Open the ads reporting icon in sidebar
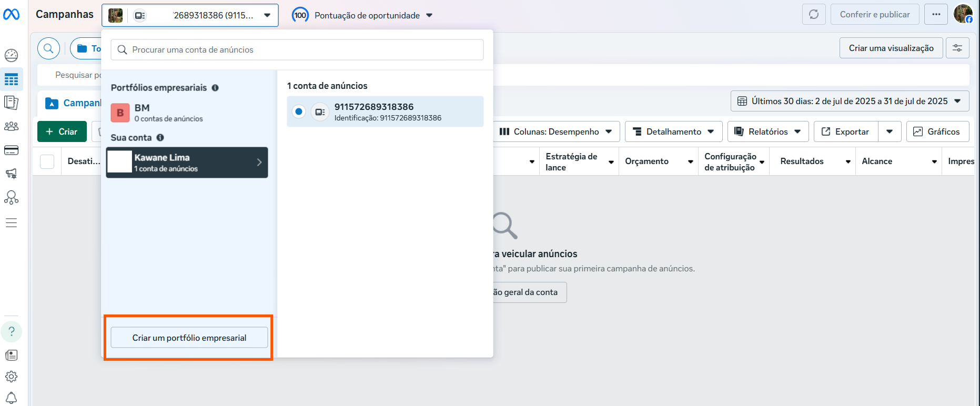 pyautogui.click(x=12, y=103)
